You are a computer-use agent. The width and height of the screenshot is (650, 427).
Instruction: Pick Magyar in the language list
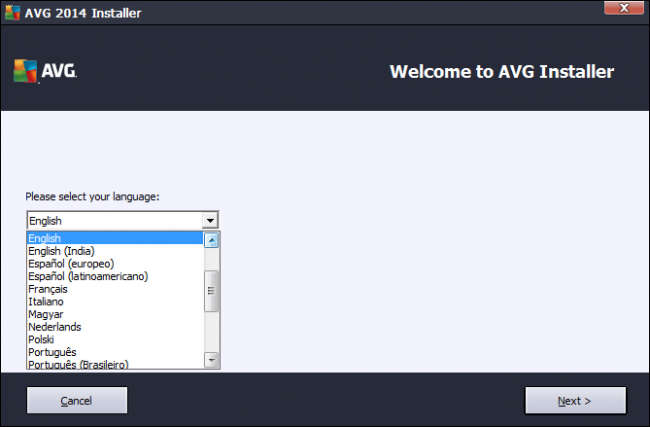pyautogui.click(x=115, y=314)
